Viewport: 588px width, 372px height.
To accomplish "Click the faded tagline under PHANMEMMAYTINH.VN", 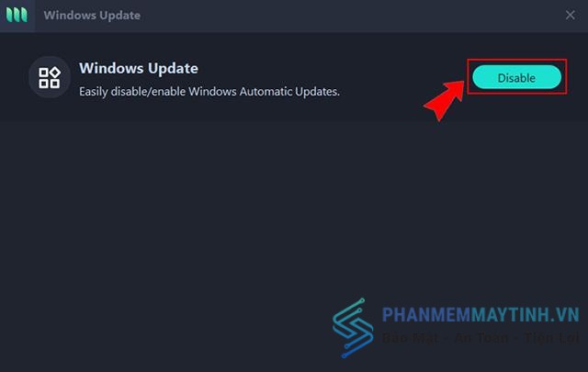I will click(x=481, y=338).
